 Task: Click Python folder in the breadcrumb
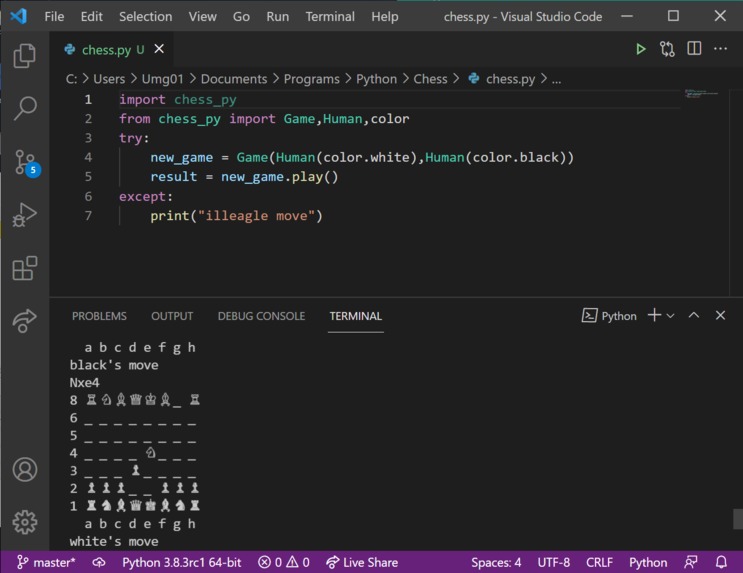coord(376,79)
